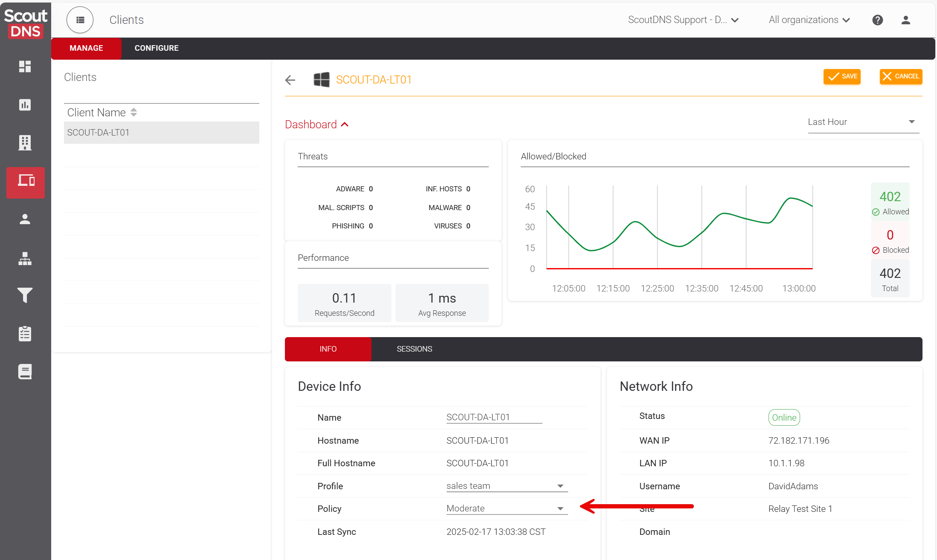
Task: Open the network hierarchy sidebar icon
Action: [25, 258]
